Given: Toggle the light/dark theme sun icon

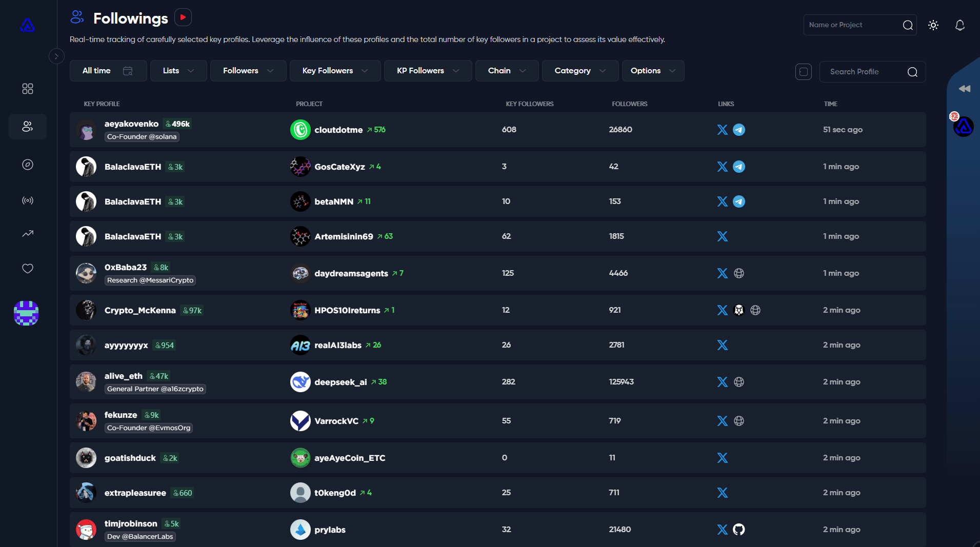Looking at the screenshot, I should tap(933, 25).
